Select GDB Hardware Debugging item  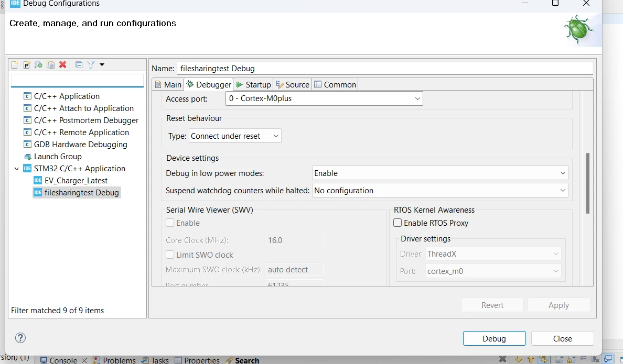tap(81, 144)
